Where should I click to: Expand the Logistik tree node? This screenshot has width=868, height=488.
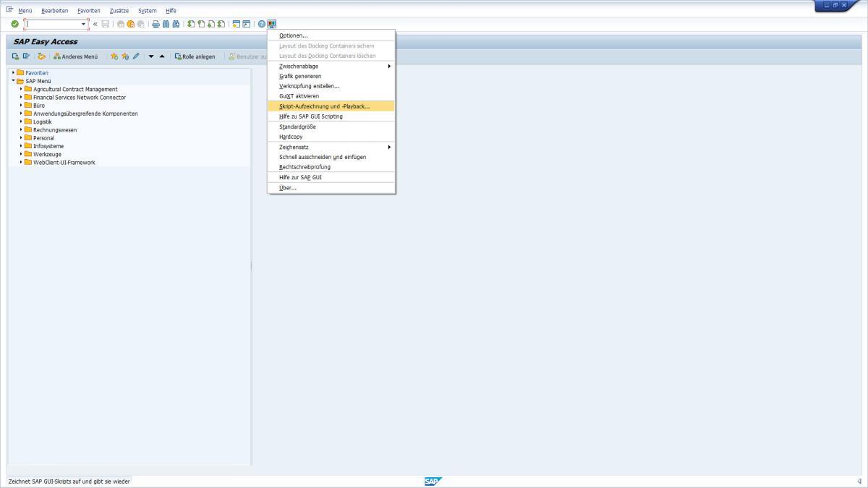22,121
